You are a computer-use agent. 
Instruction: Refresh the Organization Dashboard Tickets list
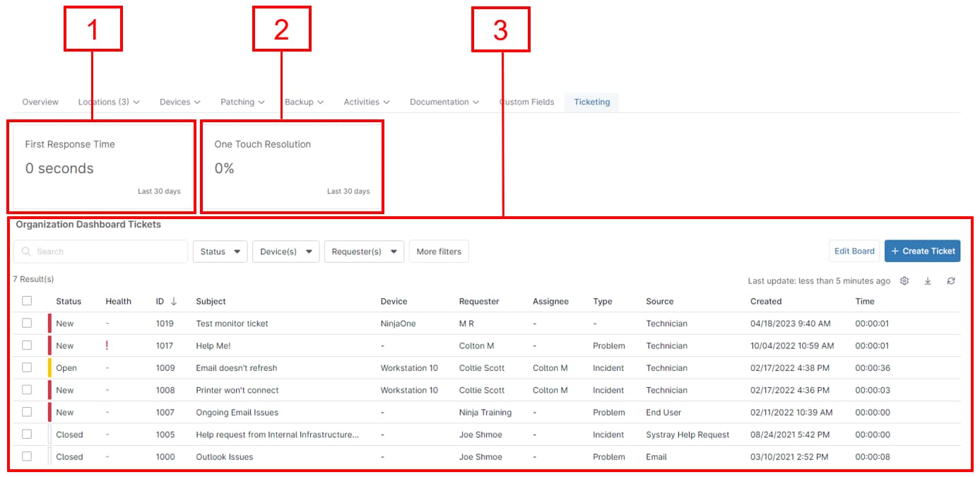click(x=951, y=281)
